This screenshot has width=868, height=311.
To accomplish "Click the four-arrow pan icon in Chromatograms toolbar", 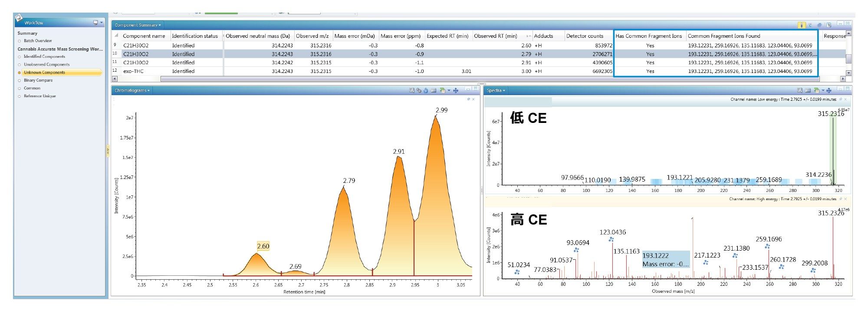I will tap(456, 90).
